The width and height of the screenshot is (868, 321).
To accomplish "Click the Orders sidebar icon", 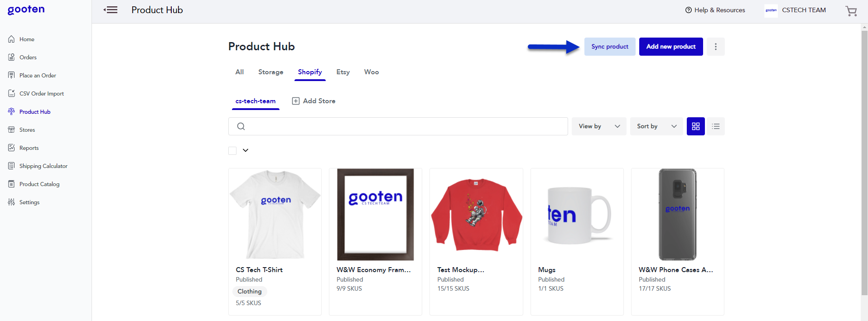I will [x=11, y=57].
